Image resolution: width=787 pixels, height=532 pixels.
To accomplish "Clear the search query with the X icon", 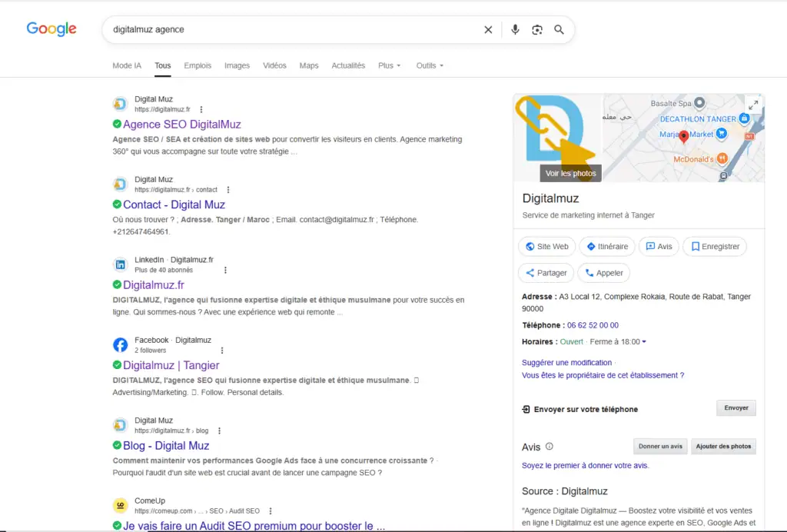I will click(x=488, y=30).
